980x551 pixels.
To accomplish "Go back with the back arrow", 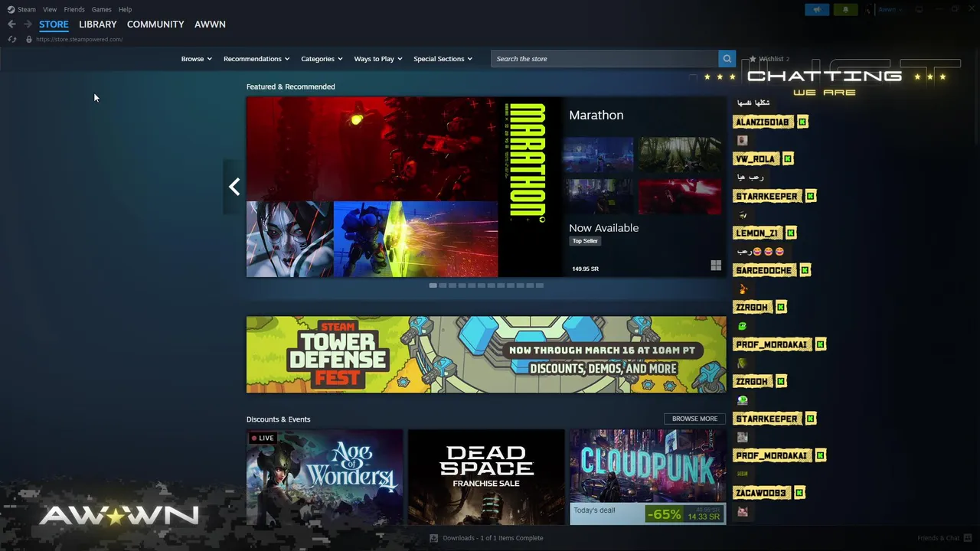I will pyautogui.click(x=11, y=24).
